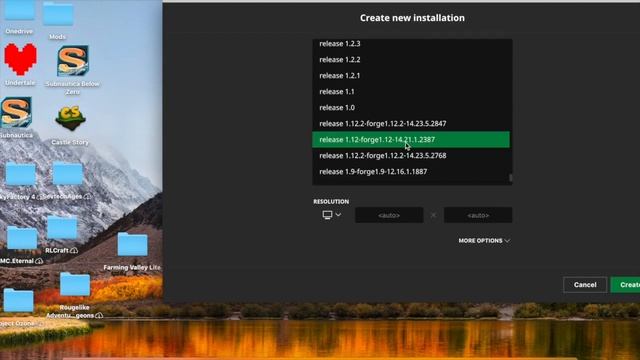Pick release 1.9-forge 12.16.1.1887 version
640x360 pixels.
click(411, 171)
